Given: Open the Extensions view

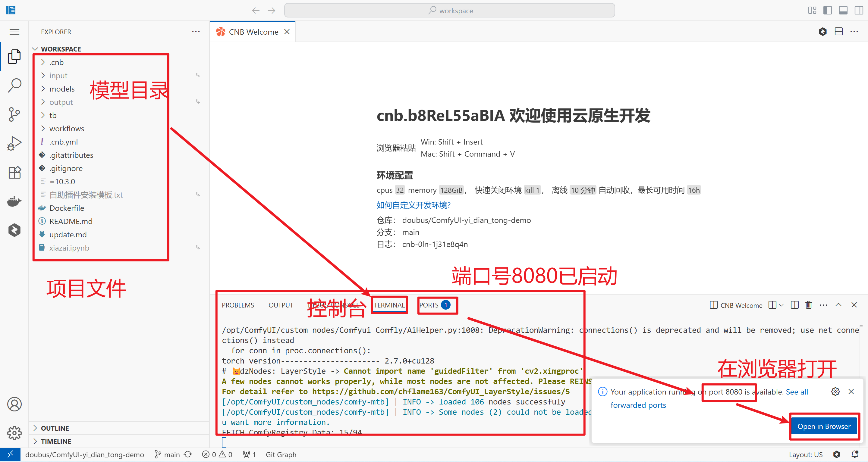Looking at the screenshot, I should tap(14, 172).
